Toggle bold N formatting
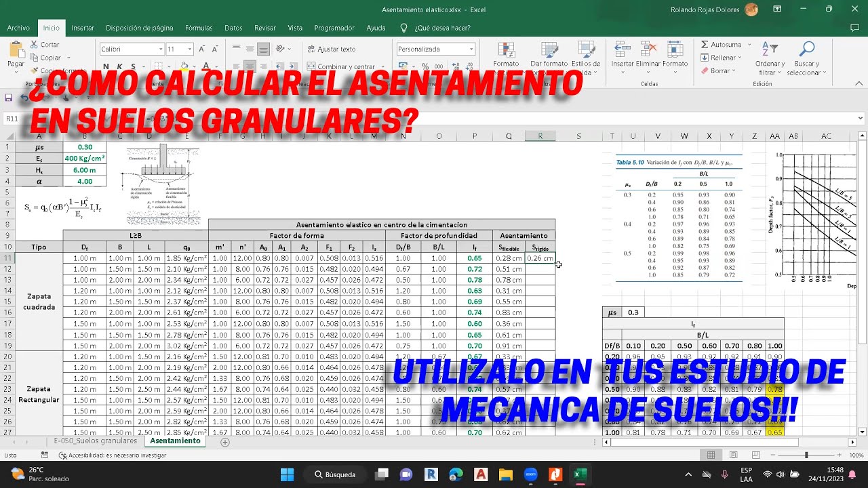The height and width of the screenshot is (488, 868). pyautogui.click(x=105, y=66)
